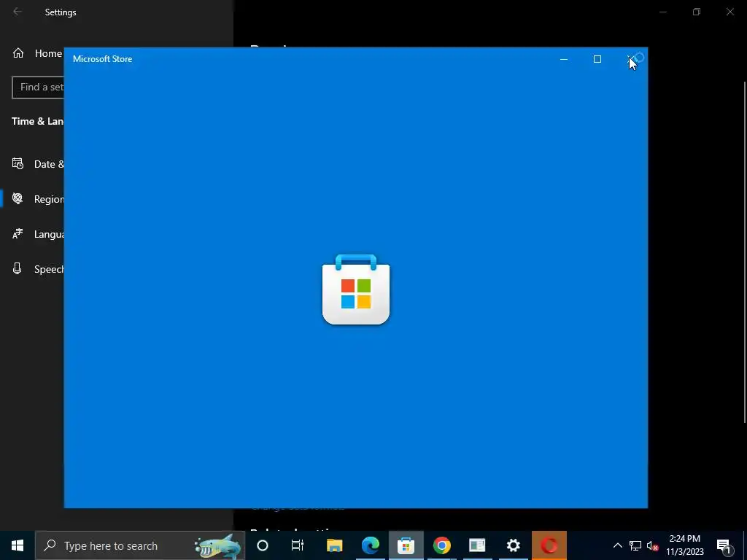Screen dimensions: 747x560
Task: Minimize the Microsoft Store window
Action: pos(564,59)
